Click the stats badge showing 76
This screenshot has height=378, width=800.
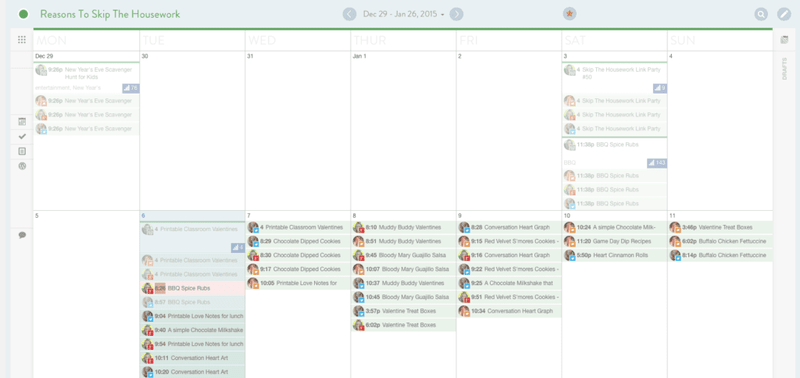tap(131, 88)
